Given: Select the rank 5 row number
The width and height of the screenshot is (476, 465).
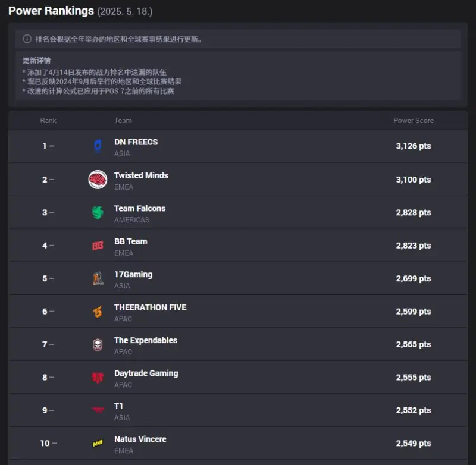Looking at the screenshot, I should pyautogui.click(x=45, y=278).
